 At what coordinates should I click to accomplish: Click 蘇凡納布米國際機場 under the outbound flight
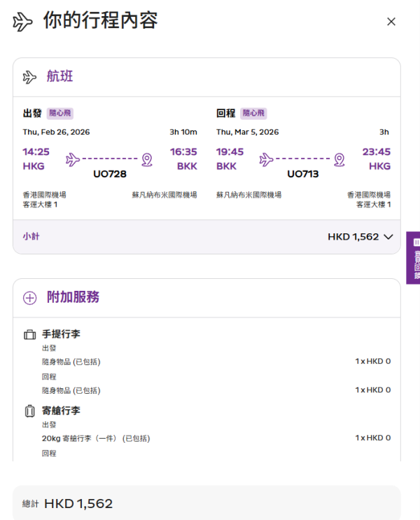[164, 195]
